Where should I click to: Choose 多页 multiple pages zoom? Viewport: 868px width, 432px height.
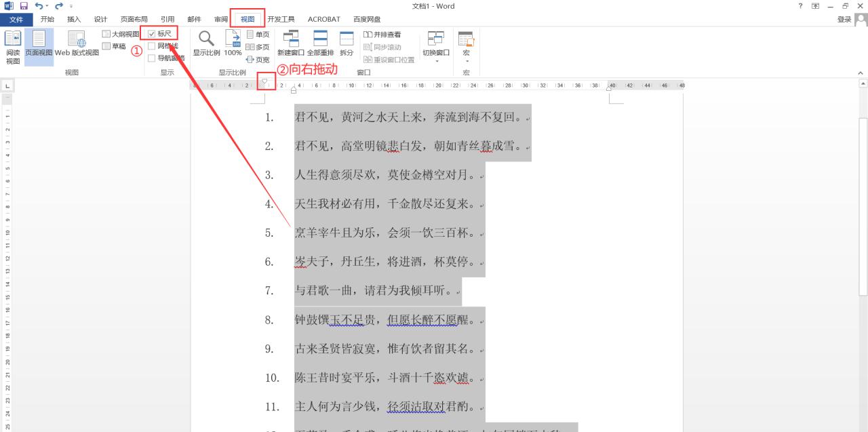(257, 46)
